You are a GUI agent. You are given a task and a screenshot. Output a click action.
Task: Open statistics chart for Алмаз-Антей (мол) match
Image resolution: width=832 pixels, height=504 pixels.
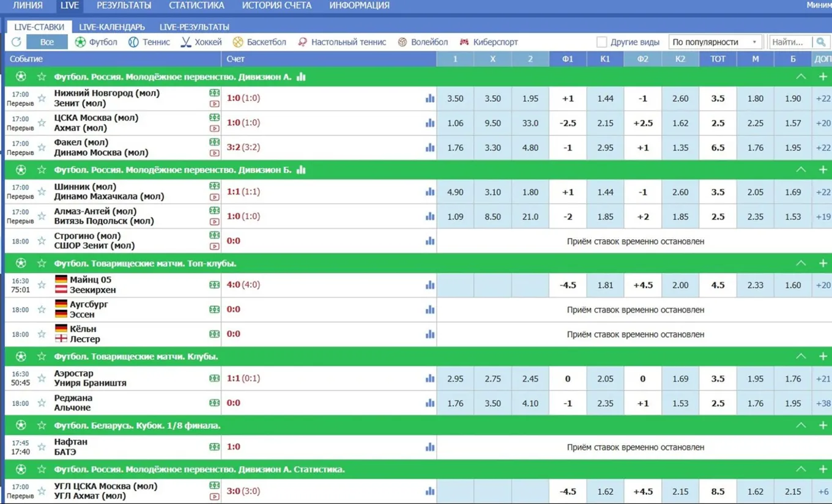pyautogui.click(x=430, y=216)
